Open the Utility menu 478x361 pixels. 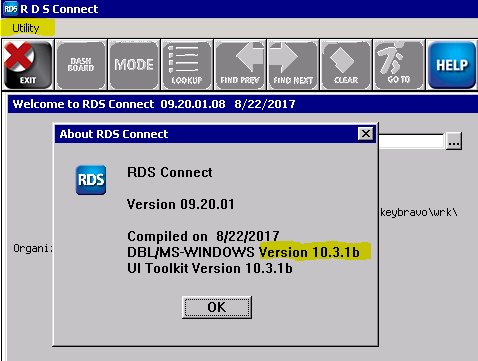(26, 28)
